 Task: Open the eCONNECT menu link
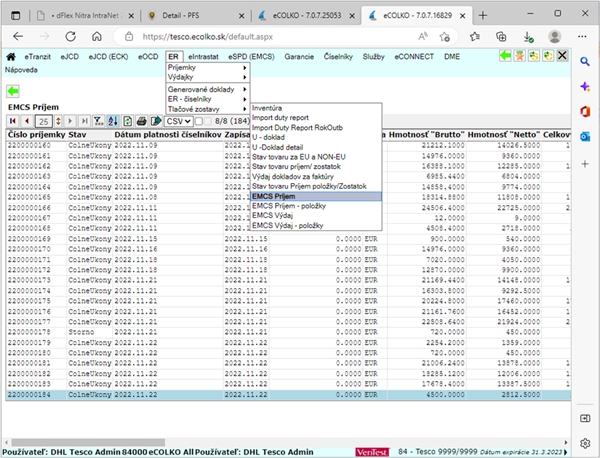tap(414, 57)
